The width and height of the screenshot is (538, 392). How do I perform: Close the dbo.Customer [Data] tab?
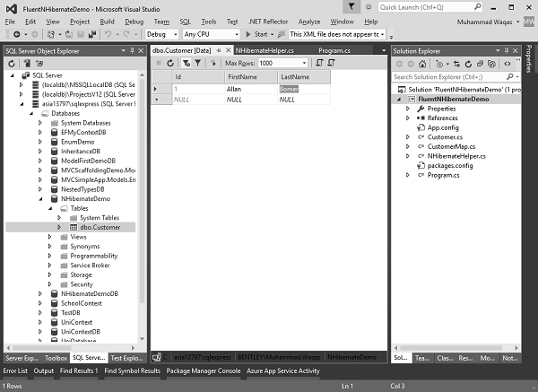(x=228, y=50)
